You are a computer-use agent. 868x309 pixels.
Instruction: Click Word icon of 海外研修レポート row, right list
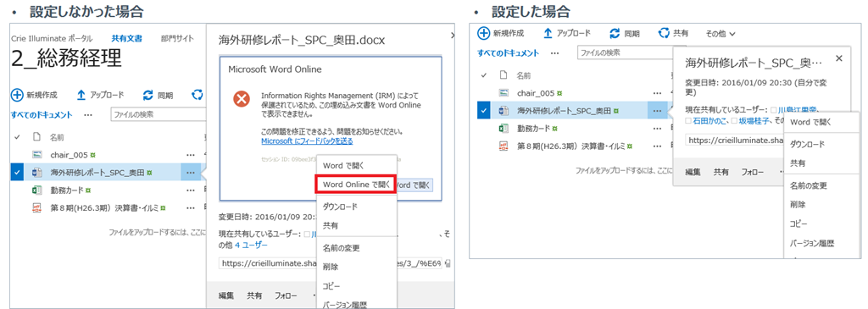pos(504,111)
